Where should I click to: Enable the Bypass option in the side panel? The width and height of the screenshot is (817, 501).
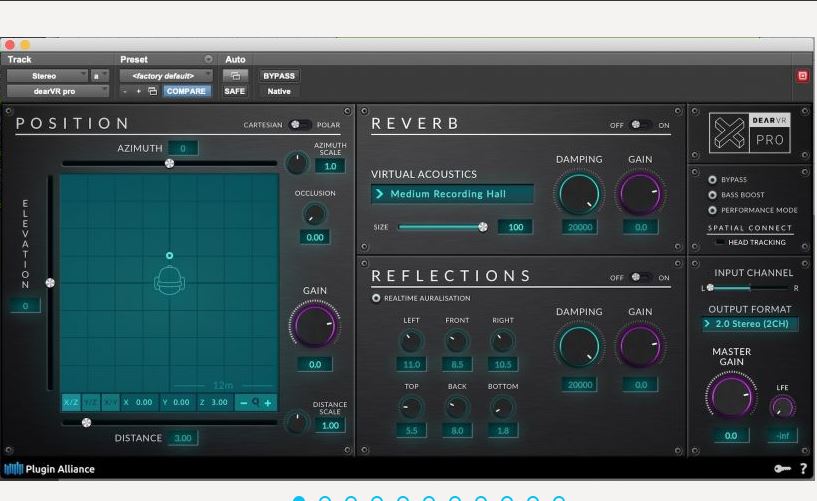pos(712,180)
